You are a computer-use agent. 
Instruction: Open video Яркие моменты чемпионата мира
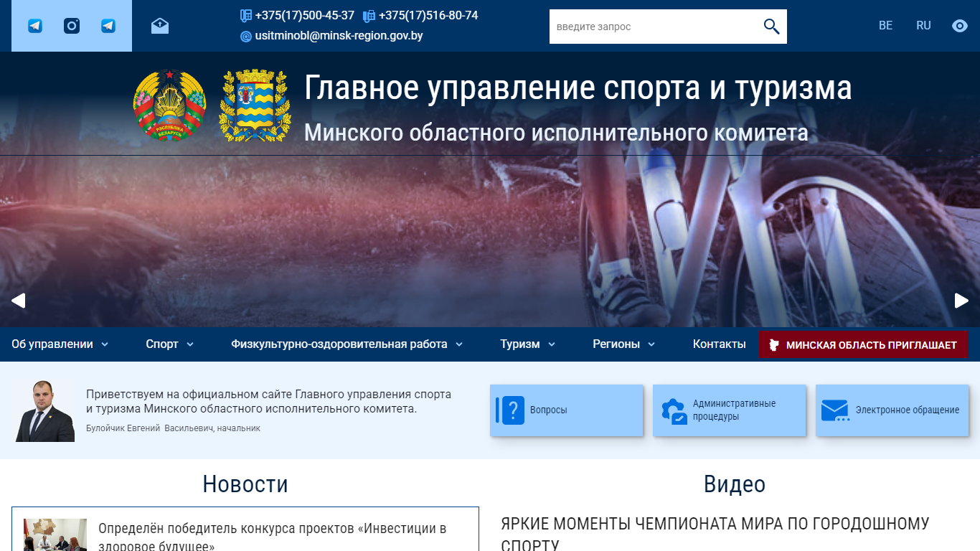(x=715, y=534)
